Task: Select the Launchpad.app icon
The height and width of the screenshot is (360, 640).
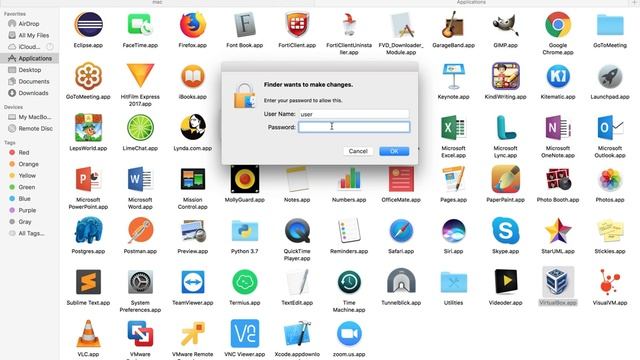Action: (x=610, y=76)
